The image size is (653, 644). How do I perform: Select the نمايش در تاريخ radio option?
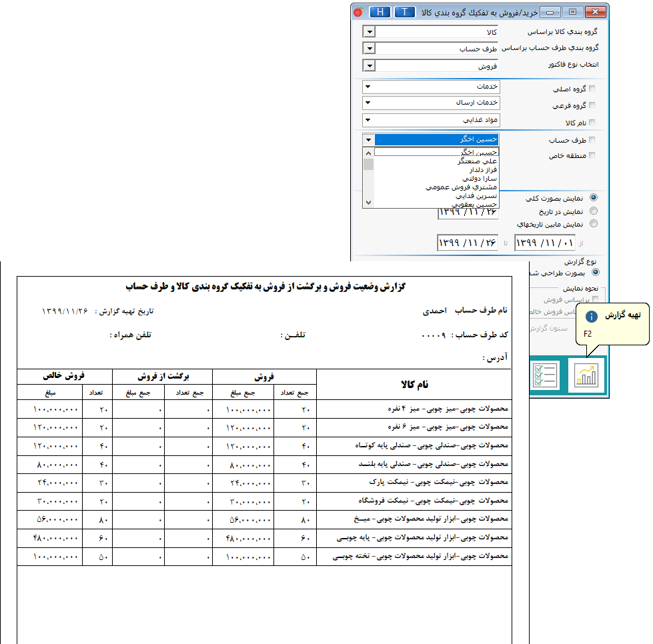pos(593,211)
